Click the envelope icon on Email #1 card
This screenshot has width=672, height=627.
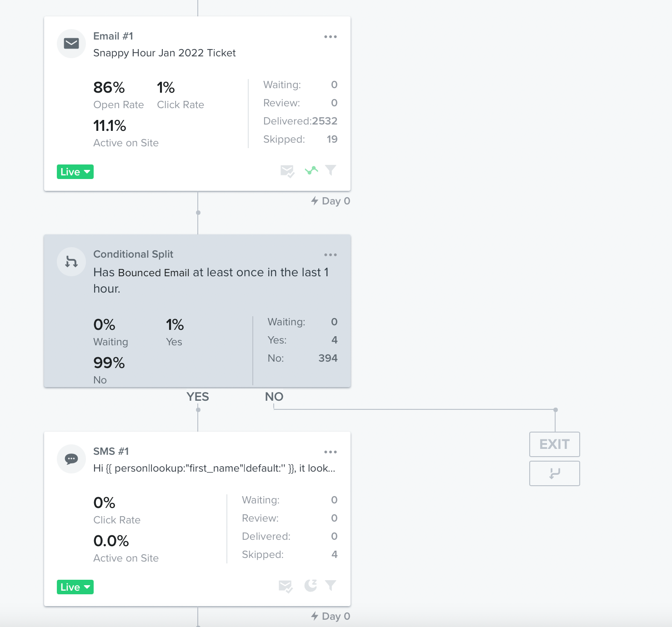pyautogui.click(x=71, y=44)
